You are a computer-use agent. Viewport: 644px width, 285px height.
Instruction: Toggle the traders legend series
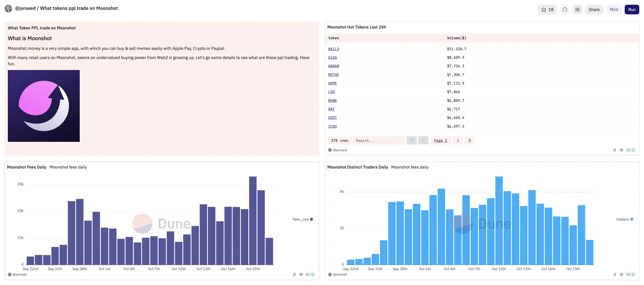click(x=624, y=219)
